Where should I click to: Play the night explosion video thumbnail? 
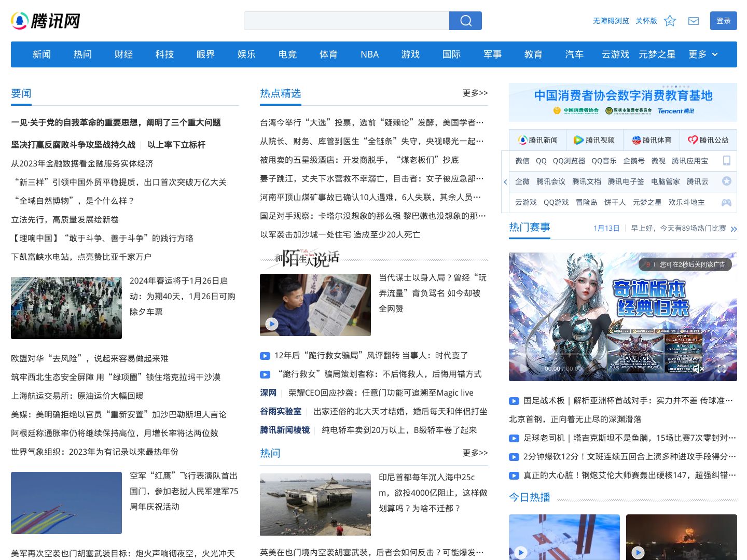(x=682, y=537)
